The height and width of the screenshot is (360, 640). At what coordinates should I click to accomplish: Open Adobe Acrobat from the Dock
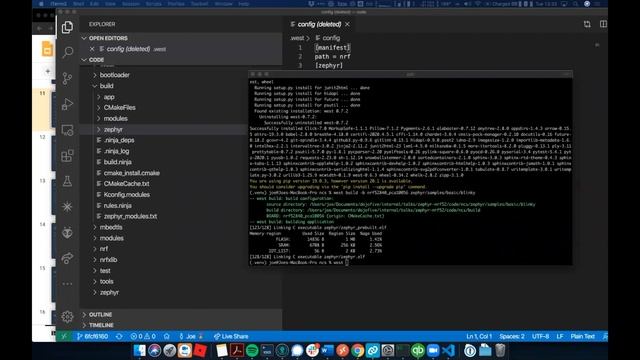[x=237, y=351]
